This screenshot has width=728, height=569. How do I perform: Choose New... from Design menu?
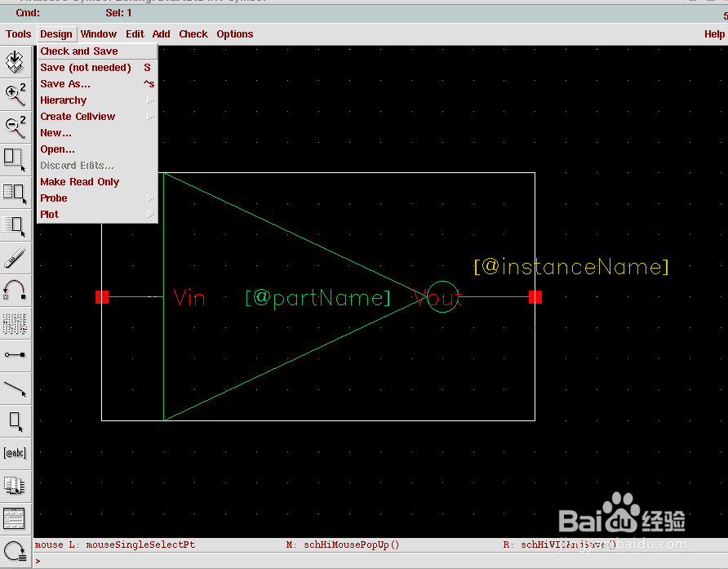(x=97, y=133)
